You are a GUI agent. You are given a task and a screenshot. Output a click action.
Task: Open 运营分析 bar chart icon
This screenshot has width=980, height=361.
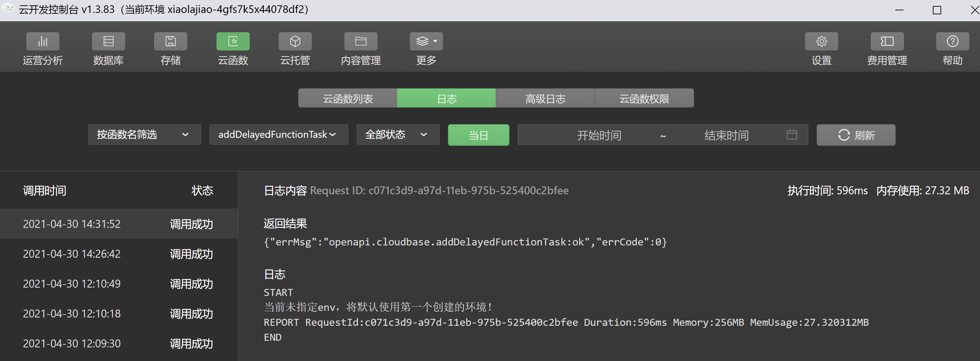click(43, 42)
